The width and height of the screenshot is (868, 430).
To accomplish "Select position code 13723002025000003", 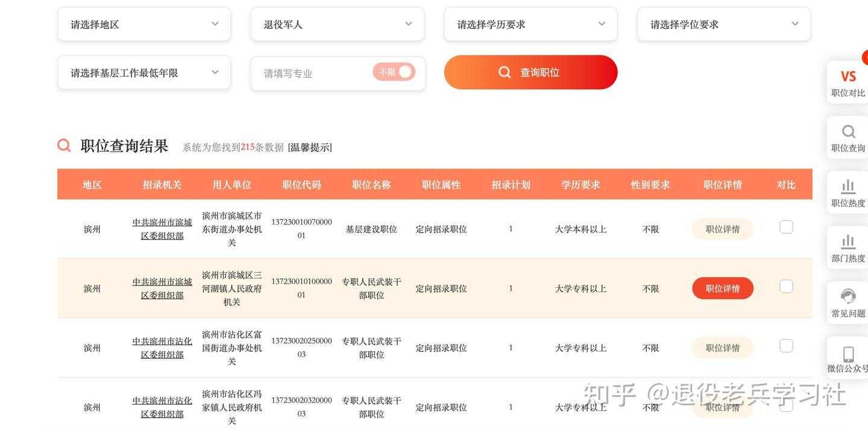I will click(x=301, y=347).
